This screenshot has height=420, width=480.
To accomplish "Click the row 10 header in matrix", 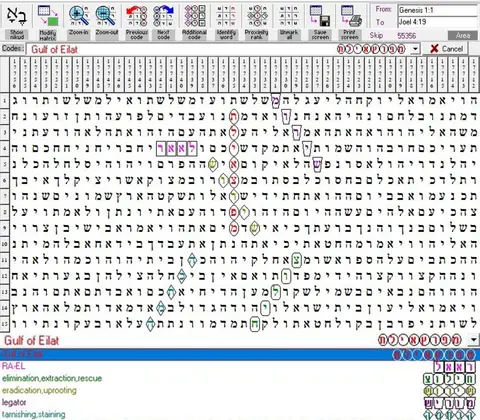I will pos(4,244).
